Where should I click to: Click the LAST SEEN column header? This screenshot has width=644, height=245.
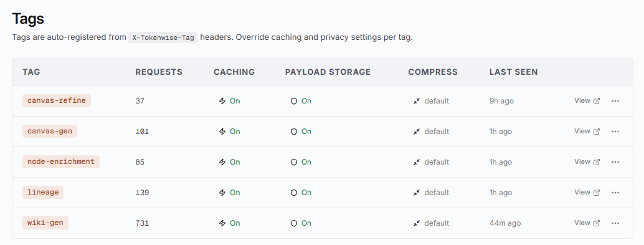(x=513, y=72)
